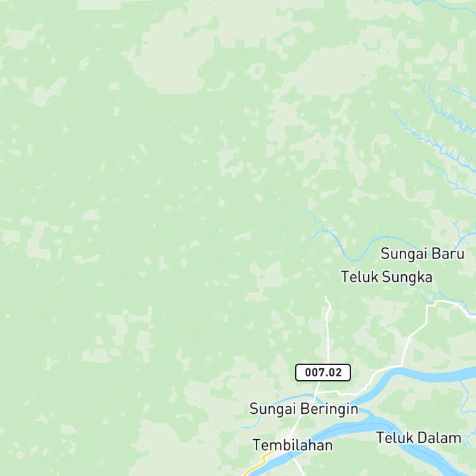
Task: Click the Teluk Sungka place label
Action: pyautogui.click(x=387, y=277)
